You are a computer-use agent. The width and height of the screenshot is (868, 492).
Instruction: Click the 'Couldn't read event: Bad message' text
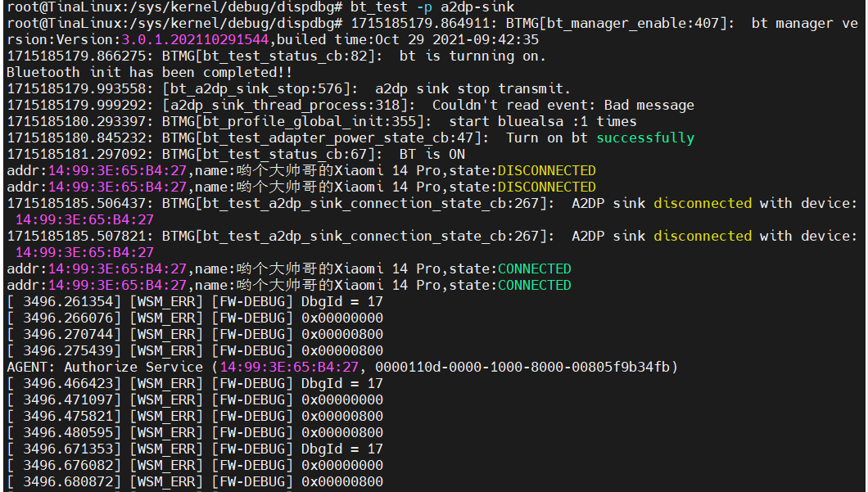click(x=563, y=105)
